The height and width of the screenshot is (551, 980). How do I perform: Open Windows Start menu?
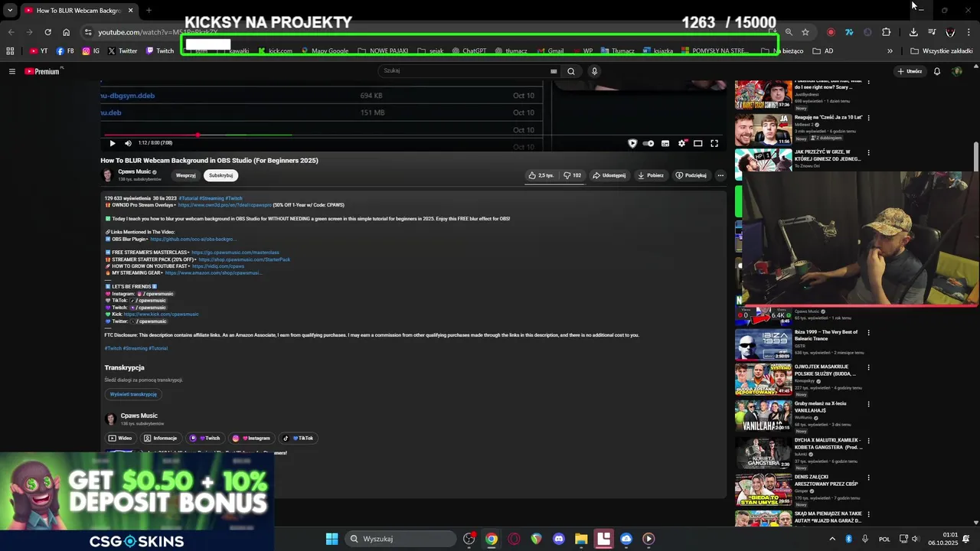point(332,539)
